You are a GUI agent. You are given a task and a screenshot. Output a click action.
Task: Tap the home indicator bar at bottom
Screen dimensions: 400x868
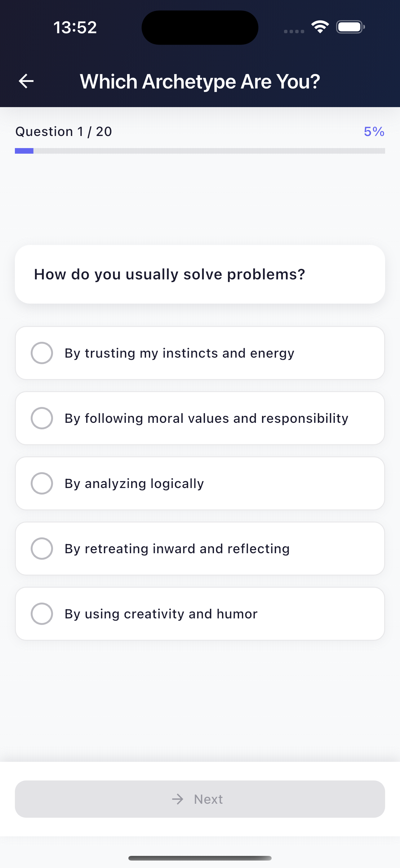(x=200, y=858)
